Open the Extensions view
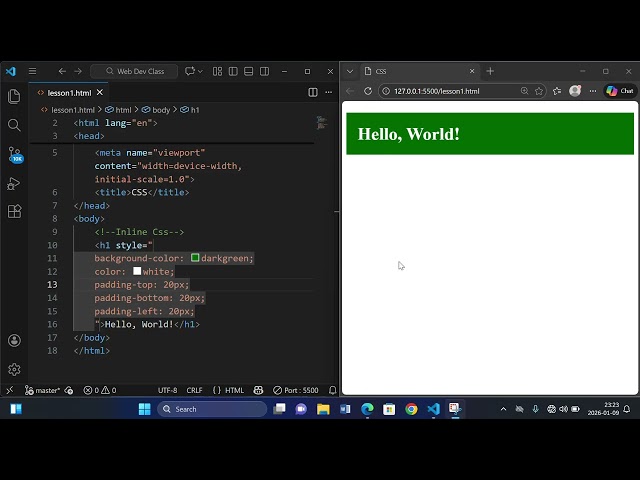The image size is (640, 480). pyautogui.click(x=14, y=212)
